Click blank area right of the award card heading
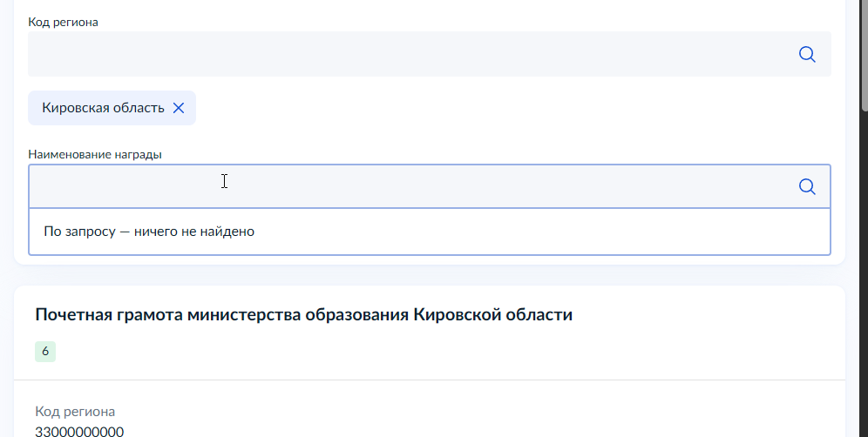This screenshot has height=437, width=868. click(x=715, y=315)
